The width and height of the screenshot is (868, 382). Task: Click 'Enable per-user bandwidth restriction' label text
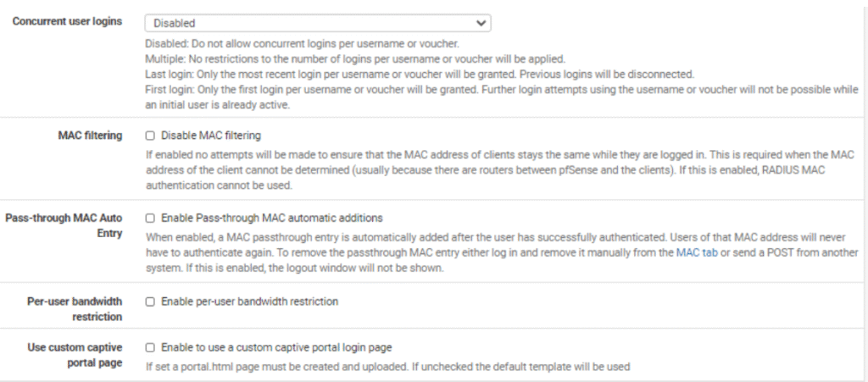pyautogui.click(x=249, y=301)
